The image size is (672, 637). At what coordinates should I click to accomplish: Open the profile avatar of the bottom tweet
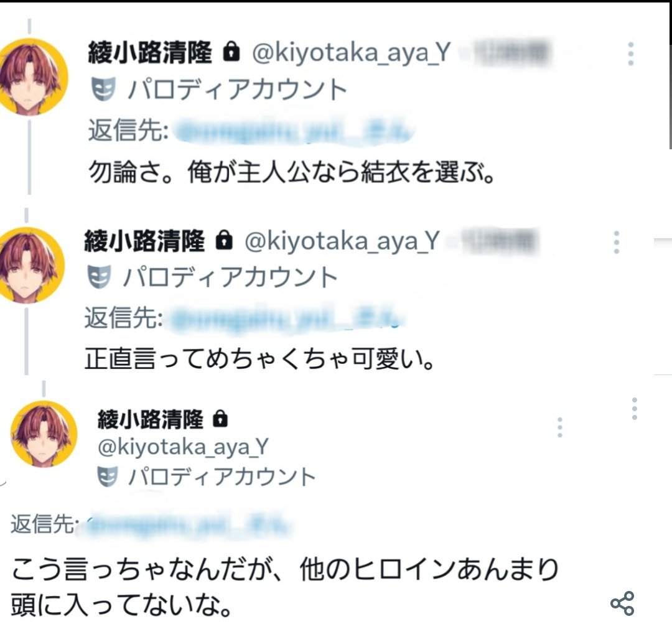(x=43, y=433)
